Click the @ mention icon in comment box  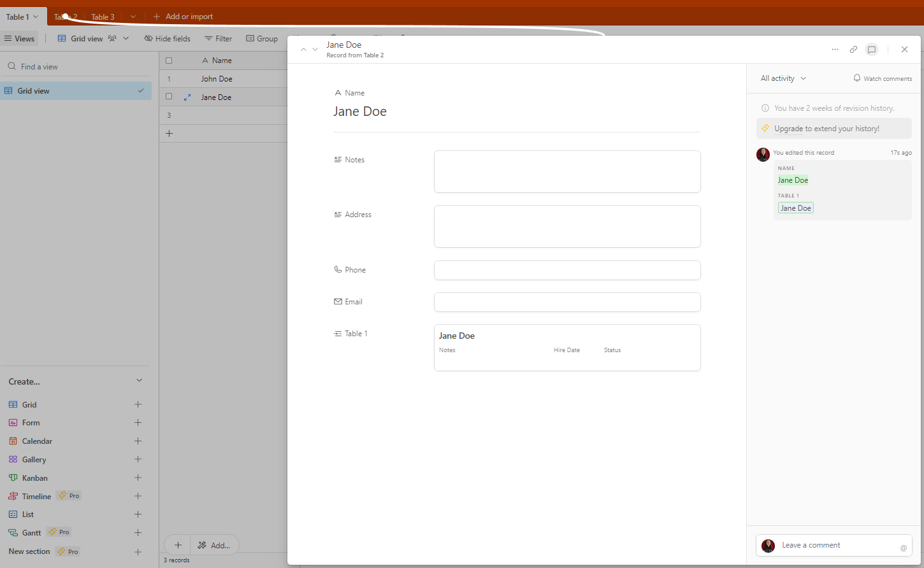click(x=903, y=548)
